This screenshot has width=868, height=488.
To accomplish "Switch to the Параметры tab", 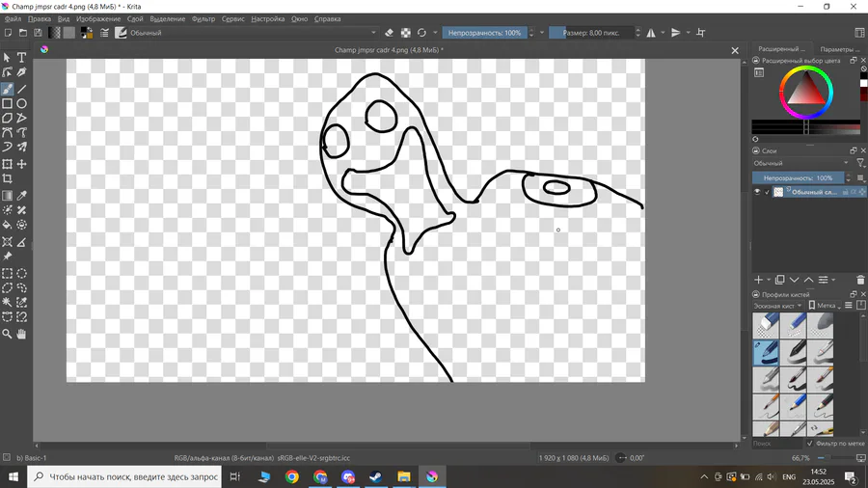I will [x=840, y=49].
